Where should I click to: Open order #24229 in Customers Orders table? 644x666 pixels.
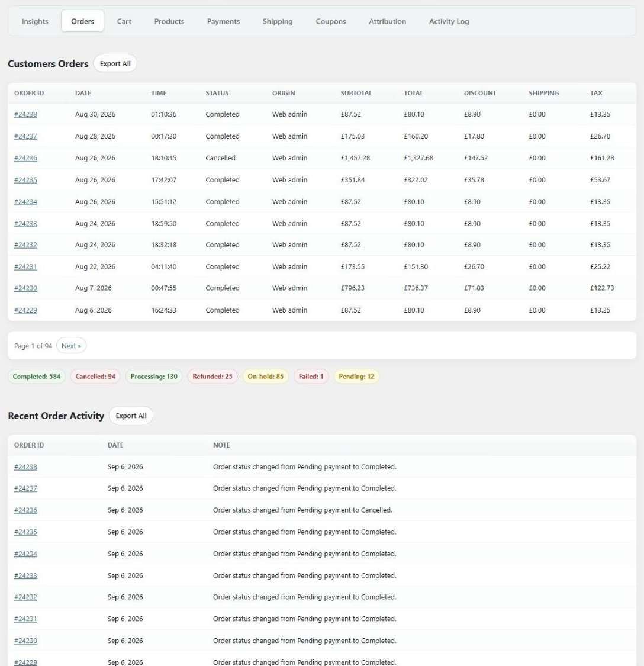[x=25, y=310]
